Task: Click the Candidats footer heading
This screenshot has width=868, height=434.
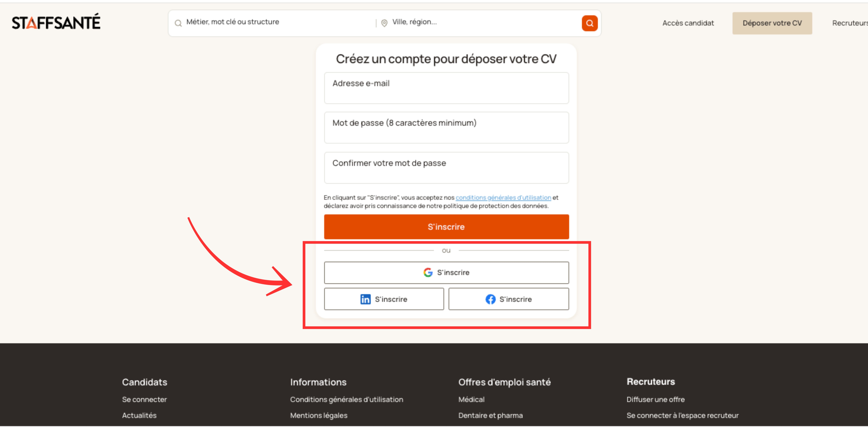Action: (x=145, y=382)
